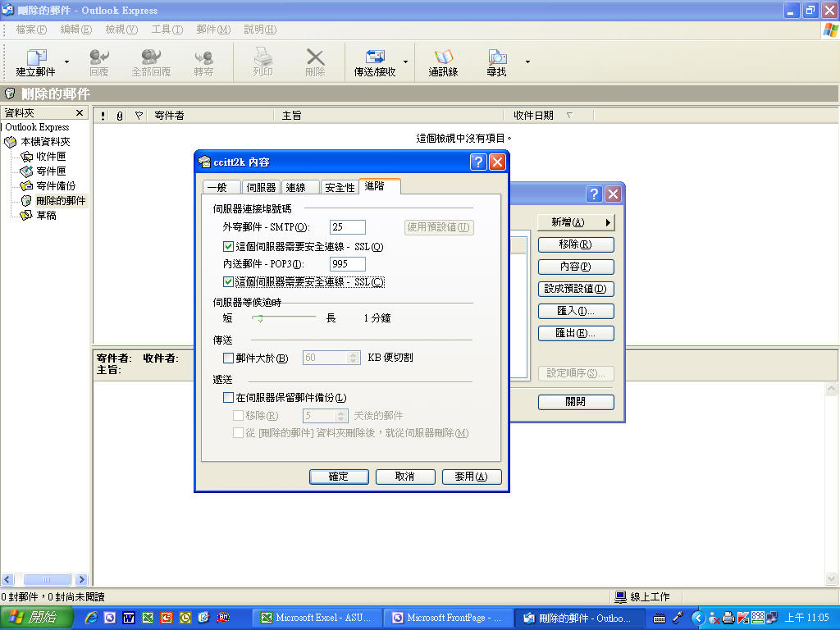840x630 pixels.
Task: Select the 刪除的郵件 deleted items folder icon
Action: [x=26, y=201]
